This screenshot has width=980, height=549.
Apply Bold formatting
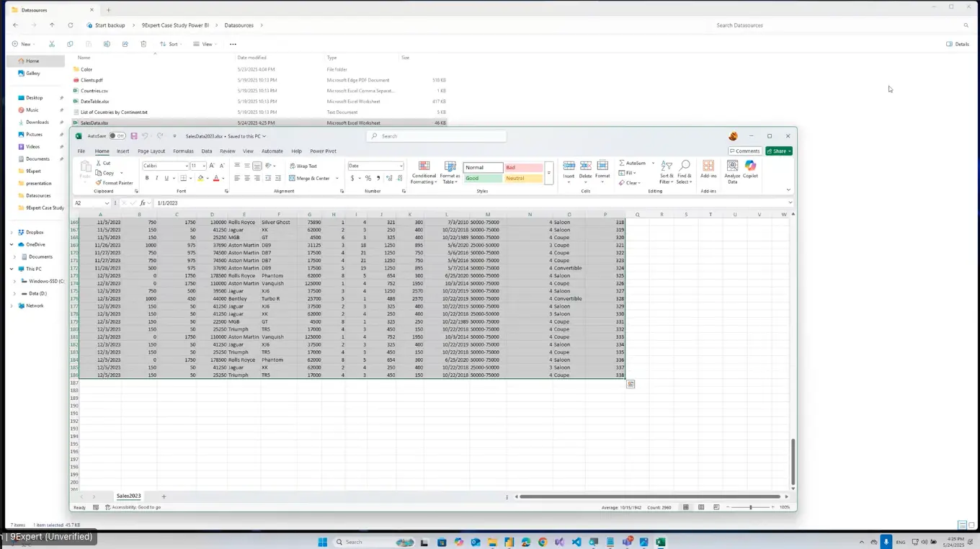coord(147,178)
